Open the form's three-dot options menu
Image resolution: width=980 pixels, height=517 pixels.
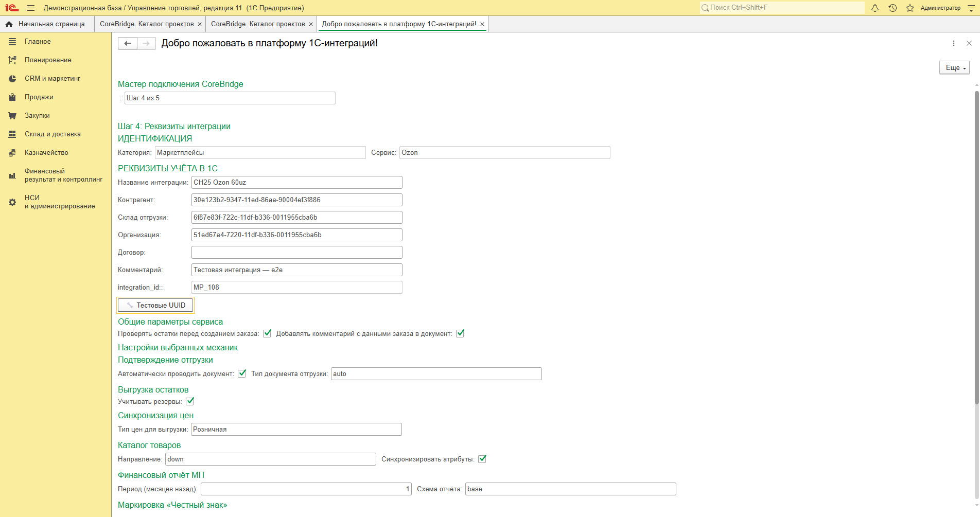click(954, 44)
